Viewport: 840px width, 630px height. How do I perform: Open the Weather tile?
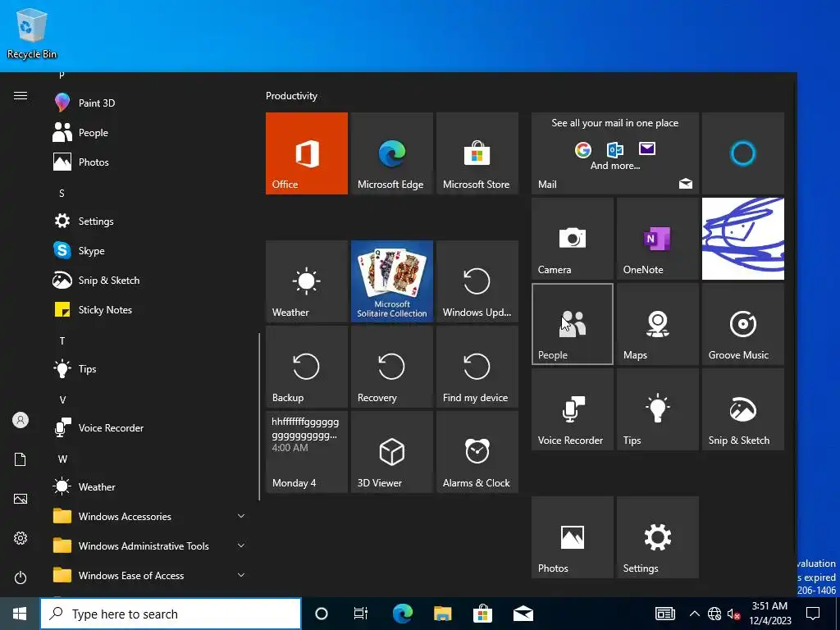pos(307,281)
